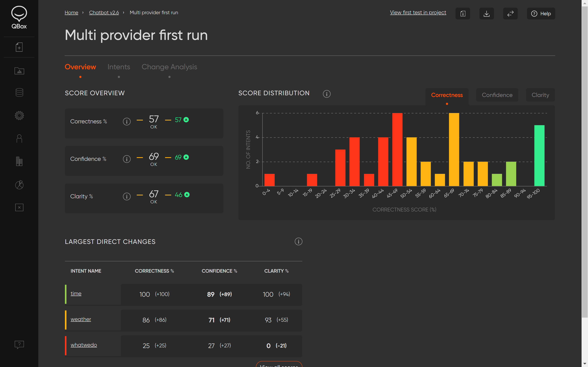Open the weather intent link
Screen dimensions: 588x367
[x=81, y=319]
